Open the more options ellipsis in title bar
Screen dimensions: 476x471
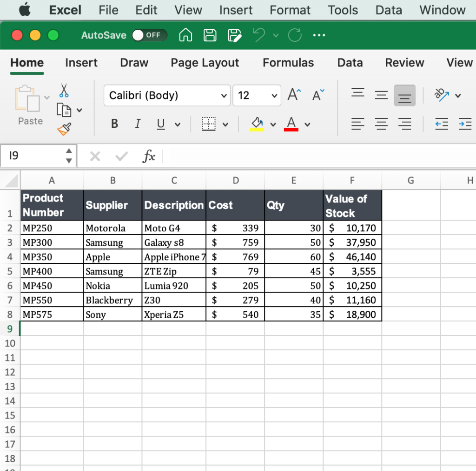[319, 35]
